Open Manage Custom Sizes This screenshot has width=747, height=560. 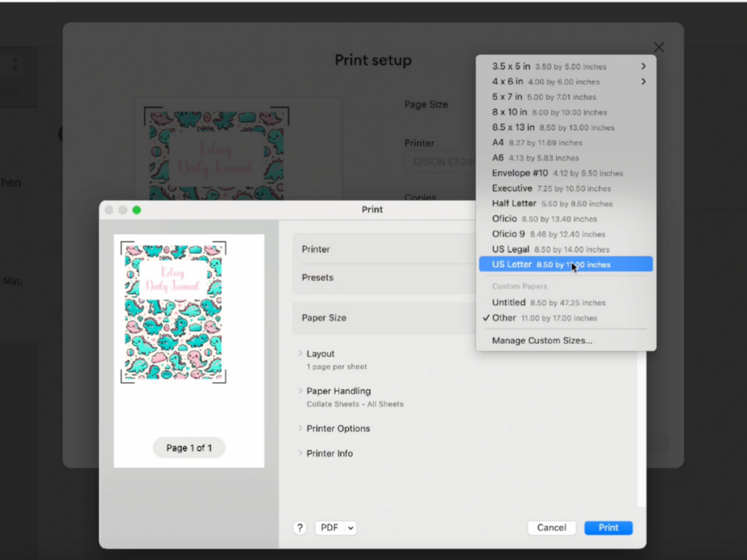point(565,341)
